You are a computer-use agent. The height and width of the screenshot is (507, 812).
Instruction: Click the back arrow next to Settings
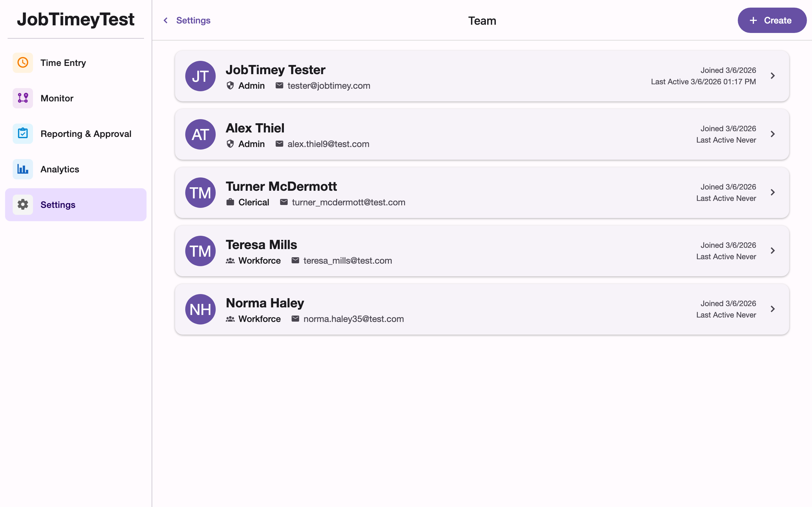click(x=165, y=20)
